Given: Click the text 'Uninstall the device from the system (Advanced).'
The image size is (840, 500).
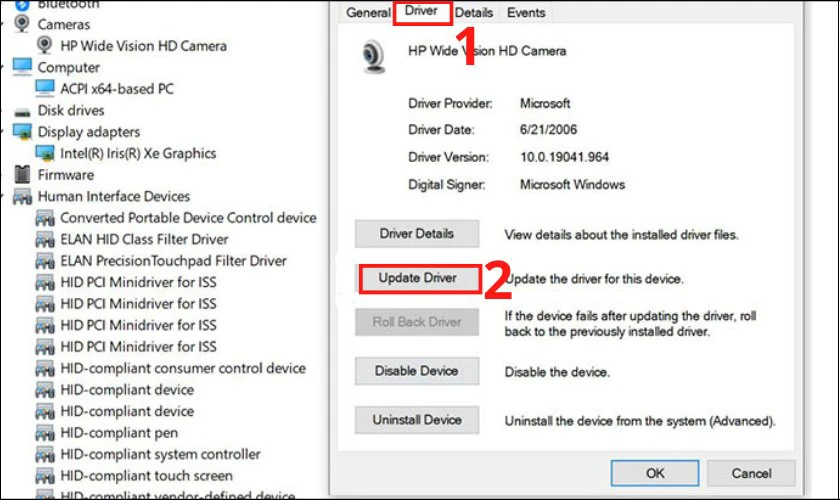Looking at the screenshot, I should tap(640, 421).
